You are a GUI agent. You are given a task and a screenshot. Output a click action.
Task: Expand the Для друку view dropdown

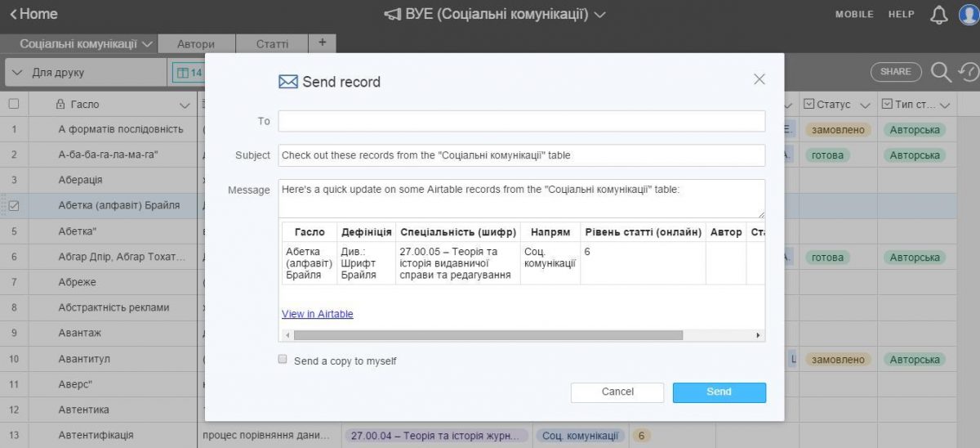18,73
